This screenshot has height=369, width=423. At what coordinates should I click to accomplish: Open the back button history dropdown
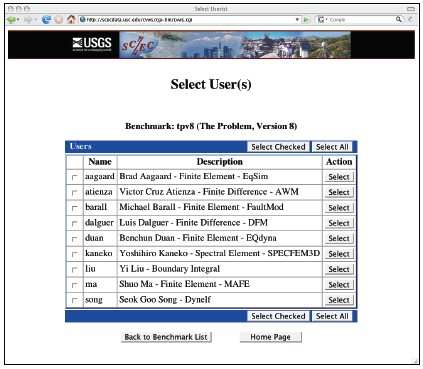point(18,20)
